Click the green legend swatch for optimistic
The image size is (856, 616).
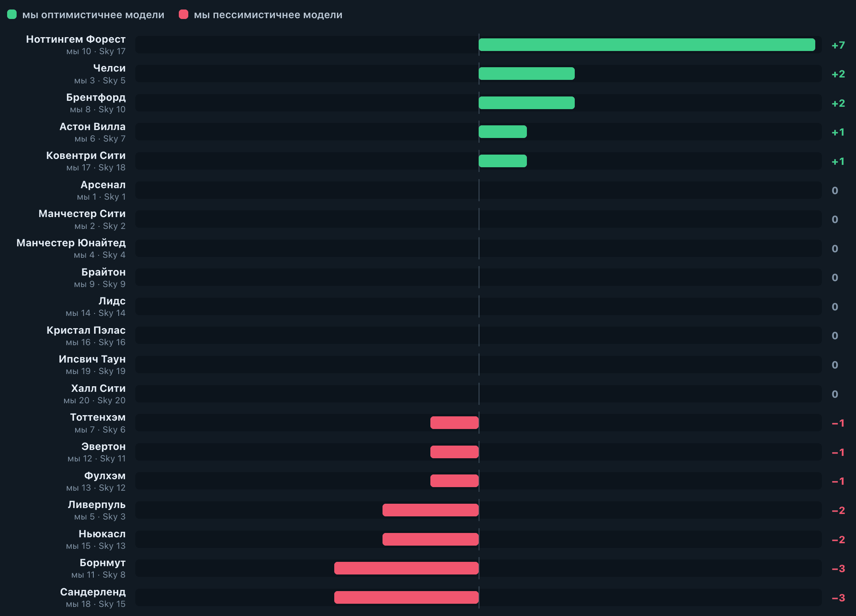click(12, 15)
